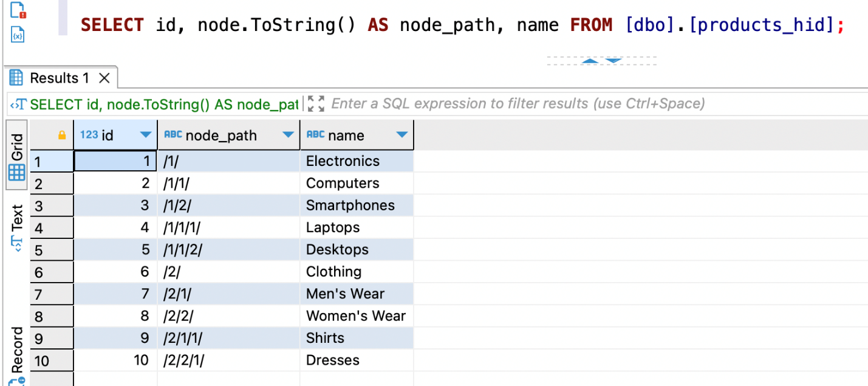Open the node_path column dropdown arrow

click(288, 136)
